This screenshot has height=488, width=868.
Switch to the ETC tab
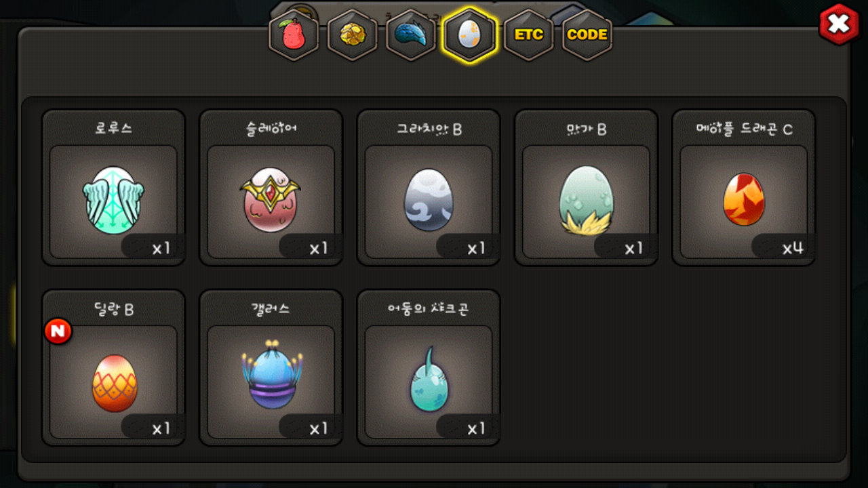528,35
